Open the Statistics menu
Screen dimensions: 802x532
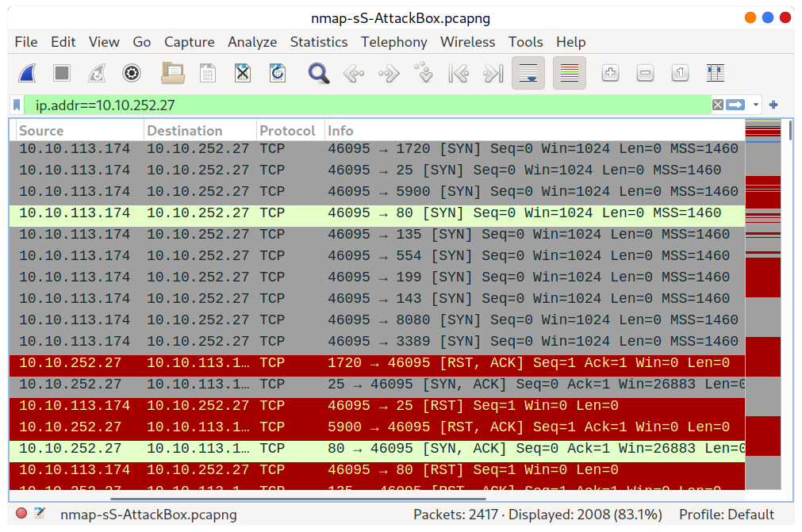319,42
